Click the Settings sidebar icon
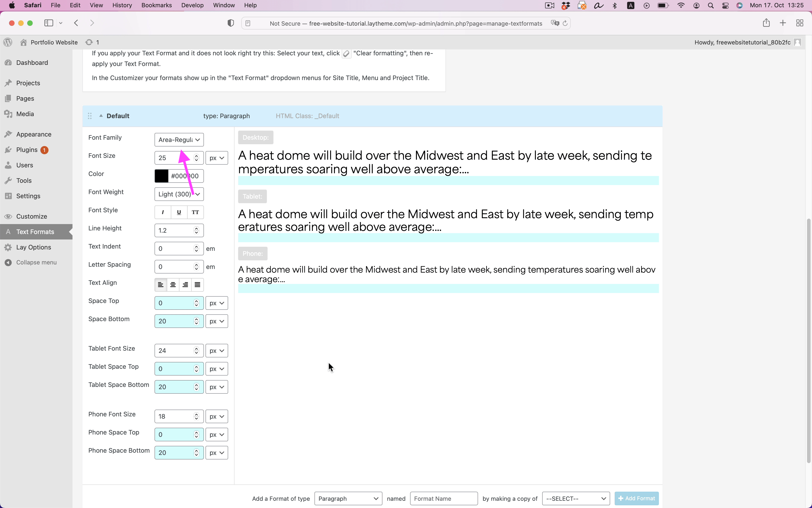The width and height of the screenshot is (812, 508). tap(8, 196)
